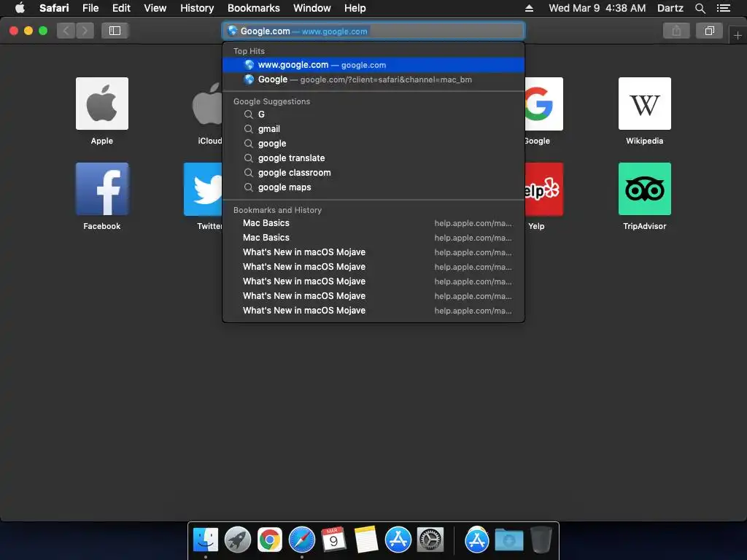This screenshot has height=560, width=747.
Task: Open Calendar icon showing 9 in Dock
Action: pos(334,540)
